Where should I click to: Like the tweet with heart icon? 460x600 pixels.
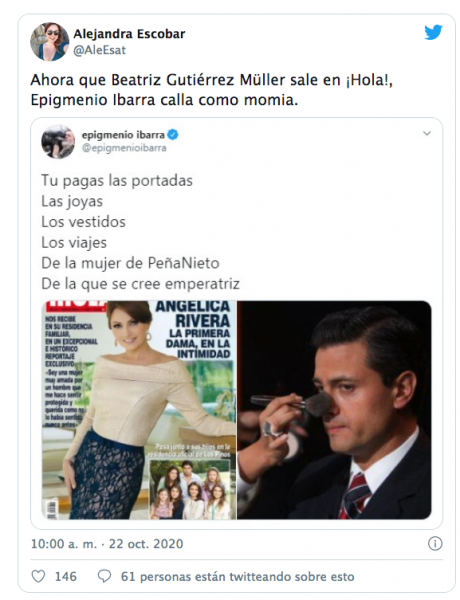(38, 576)
